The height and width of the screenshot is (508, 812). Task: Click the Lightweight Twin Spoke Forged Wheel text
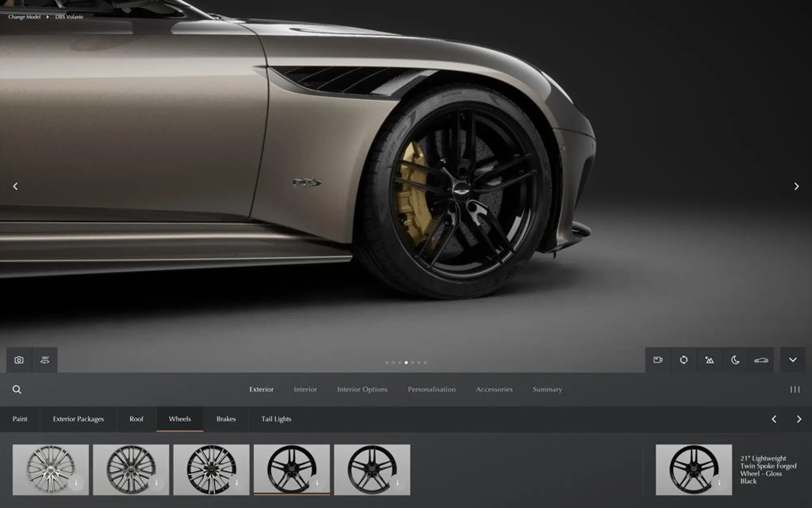point(768,470)
